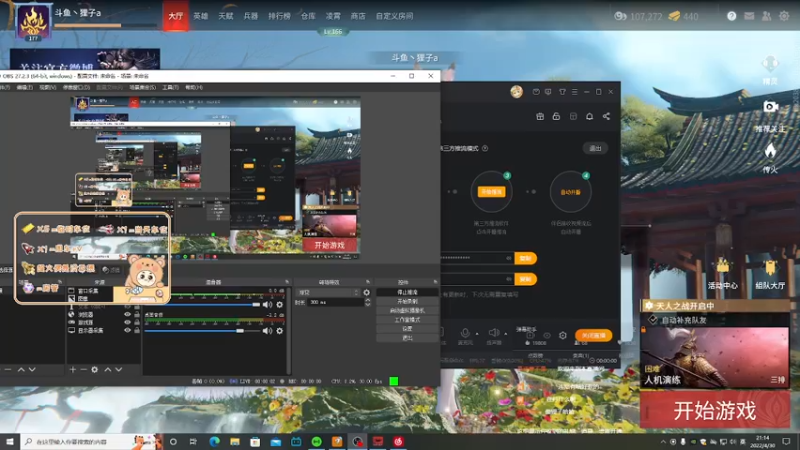800x450 pixels.
Task: Select the 人机演练 game mode card
Action: (x=715, y=357)
